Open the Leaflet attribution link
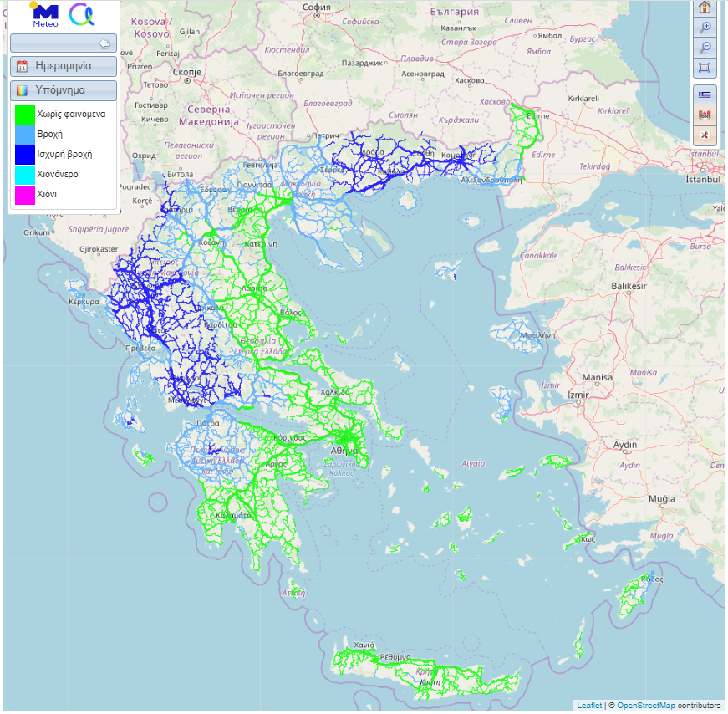The width and height of the screenshot is (728, 714). tap(588, 706)
